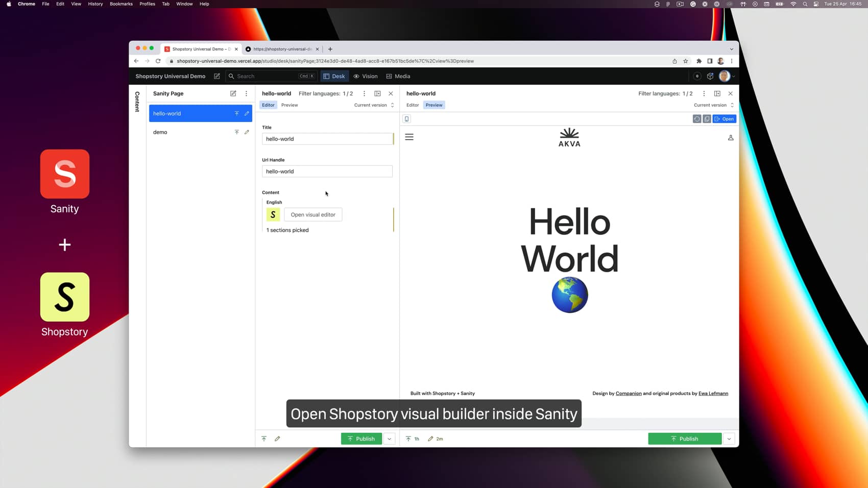Select Editor tab in middle pane
Viewport: 868px width, 488px height.
(x=268, y=105)
